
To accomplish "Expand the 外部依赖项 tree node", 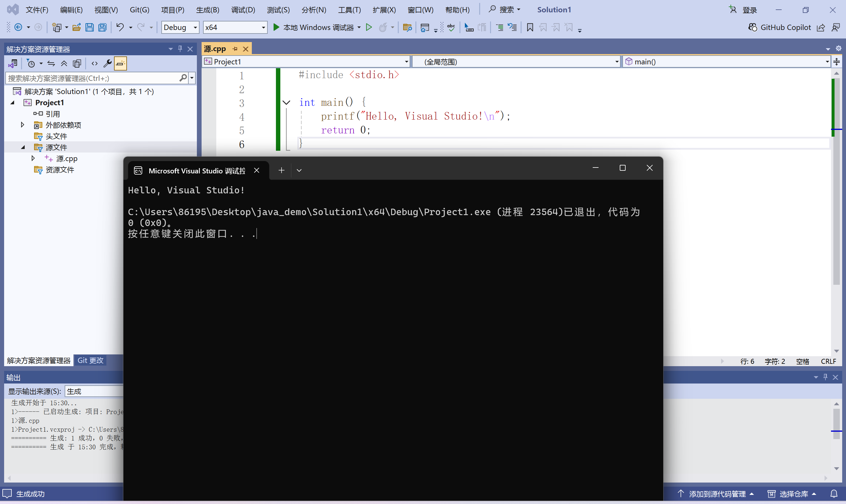I will pyautogui.click(x=22, y=125).
